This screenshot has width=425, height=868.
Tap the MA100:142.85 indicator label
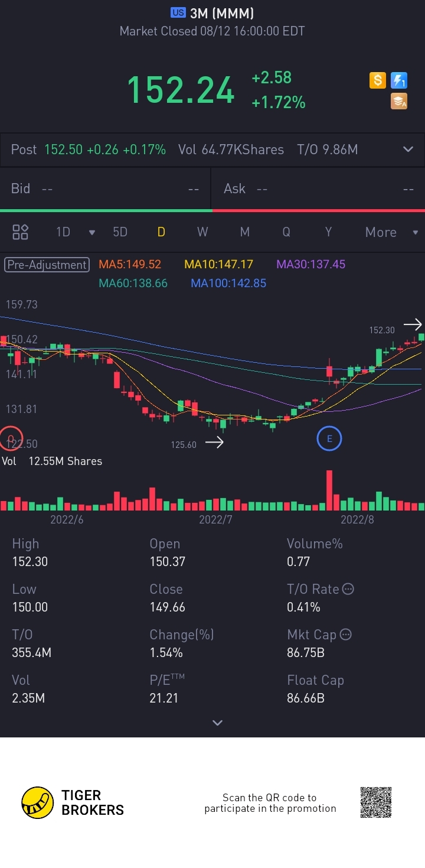tap(228, 283)
